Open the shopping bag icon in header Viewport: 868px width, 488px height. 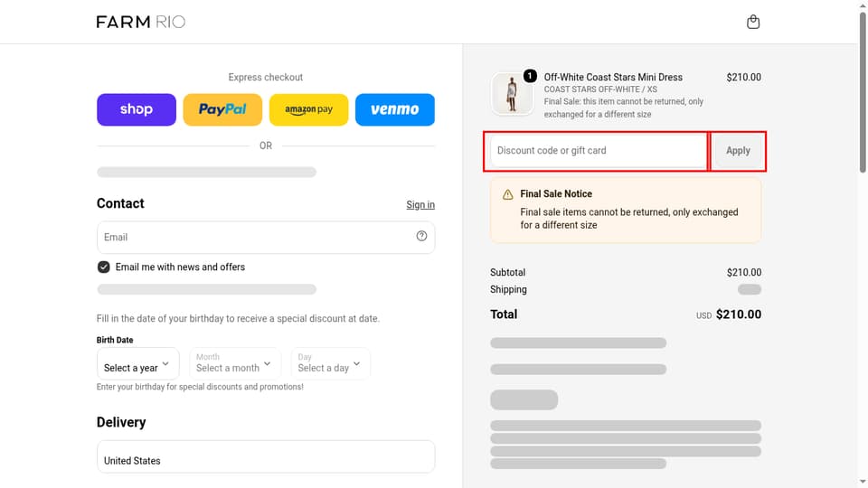tap(753, 22)
